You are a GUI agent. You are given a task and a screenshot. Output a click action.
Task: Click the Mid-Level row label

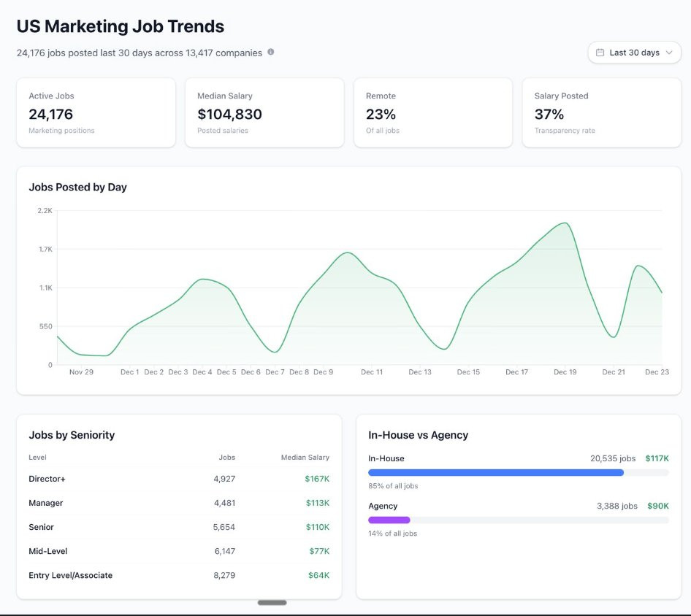click(x=48, y=551)
